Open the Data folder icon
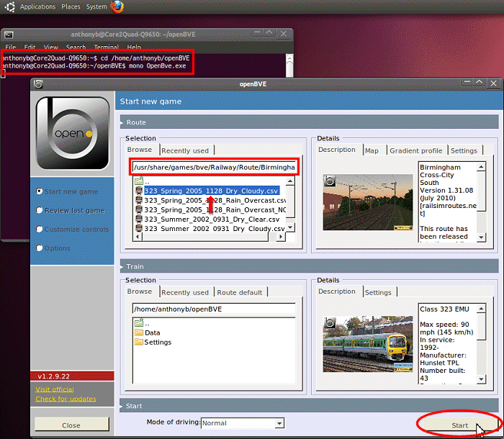The image size is (504, 439). pyautogui.click(x=139, y=332)
